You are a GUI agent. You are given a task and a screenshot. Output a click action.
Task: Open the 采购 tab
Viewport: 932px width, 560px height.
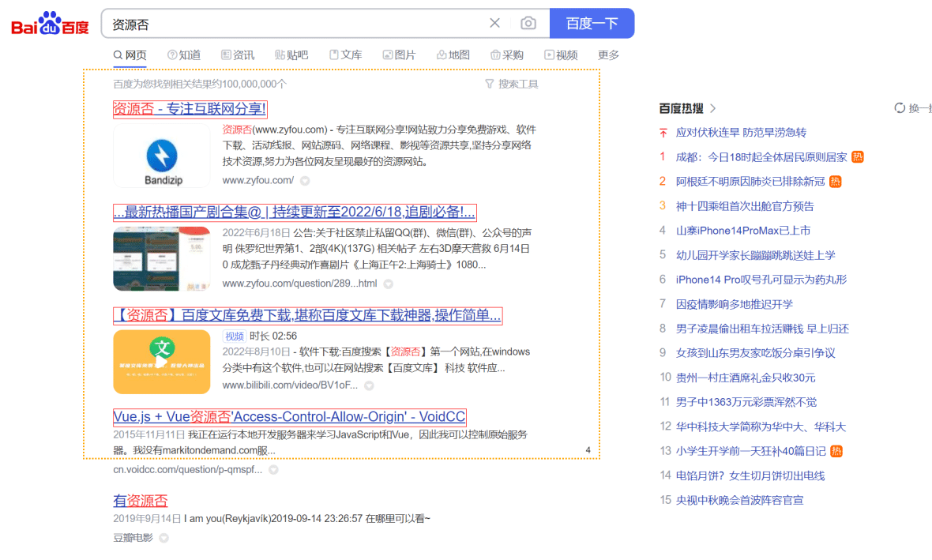point(507,55)
